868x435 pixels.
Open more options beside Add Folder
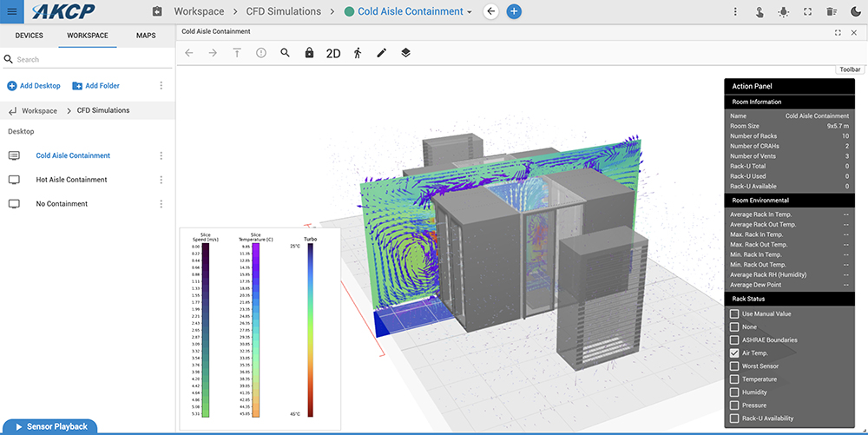click(161, 86)
